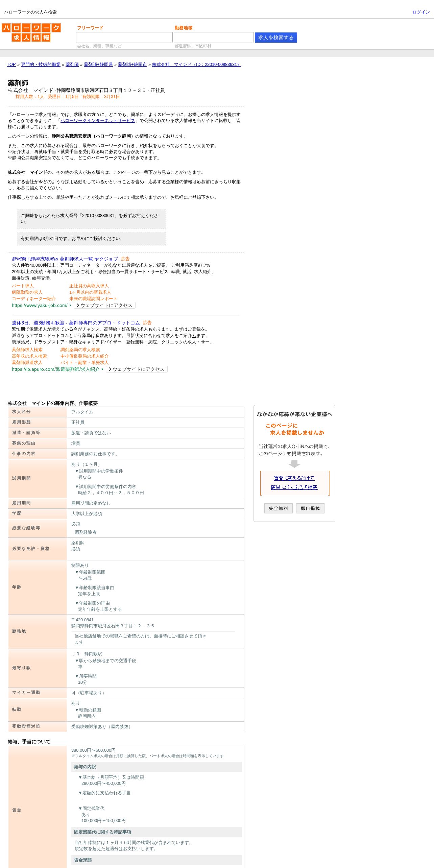Click the 増員 table value

click(x=76, y=443)
